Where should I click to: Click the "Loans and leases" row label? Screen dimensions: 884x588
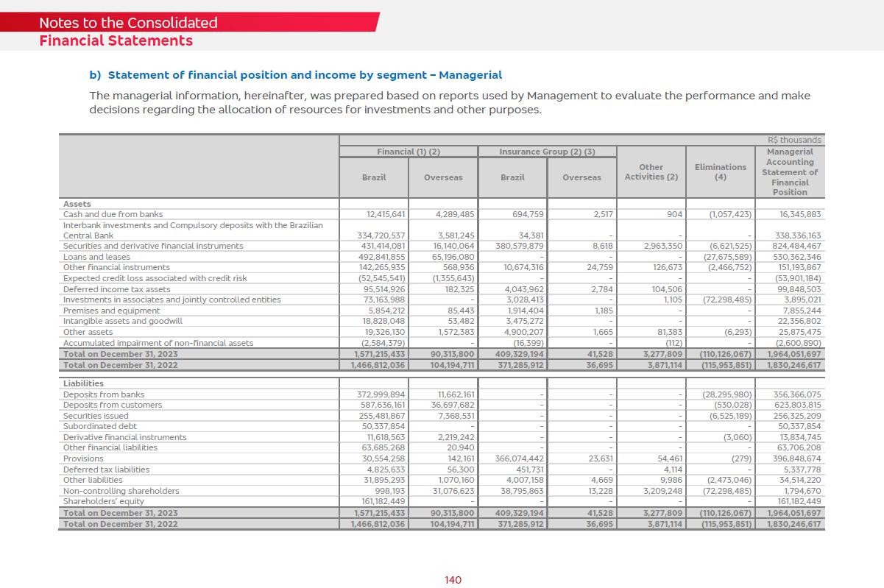96,257
